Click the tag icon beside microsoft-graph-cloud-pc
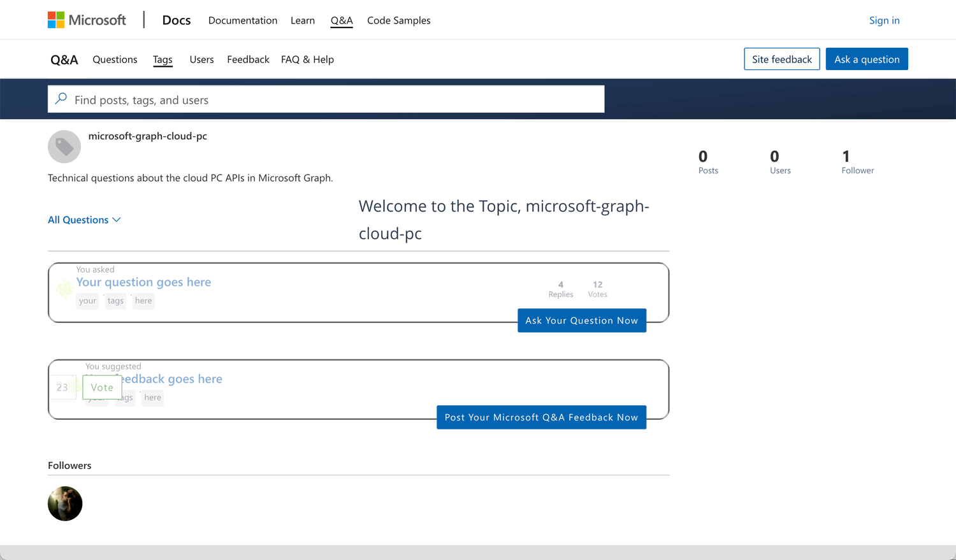The height and width of the screenshot is (560, 956). point(64,147)
